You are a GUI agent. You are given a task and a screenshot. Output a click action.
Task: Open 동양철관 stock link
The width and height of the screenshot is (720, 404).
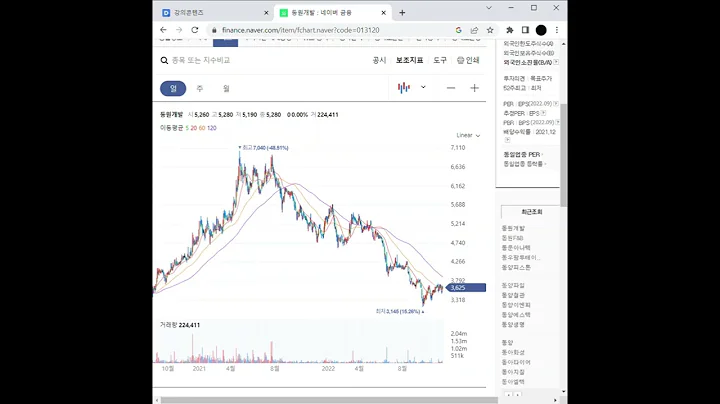coord(513,295)
